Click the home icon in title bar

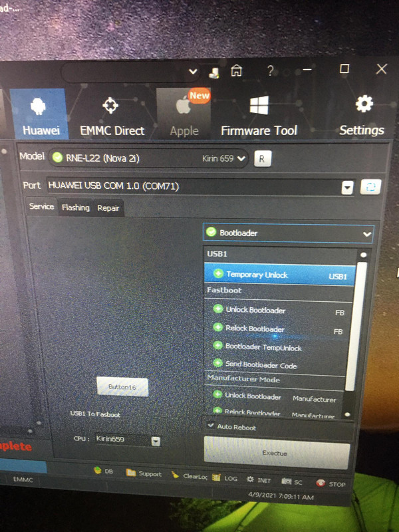pyautogui.click(x=237, y=70)
